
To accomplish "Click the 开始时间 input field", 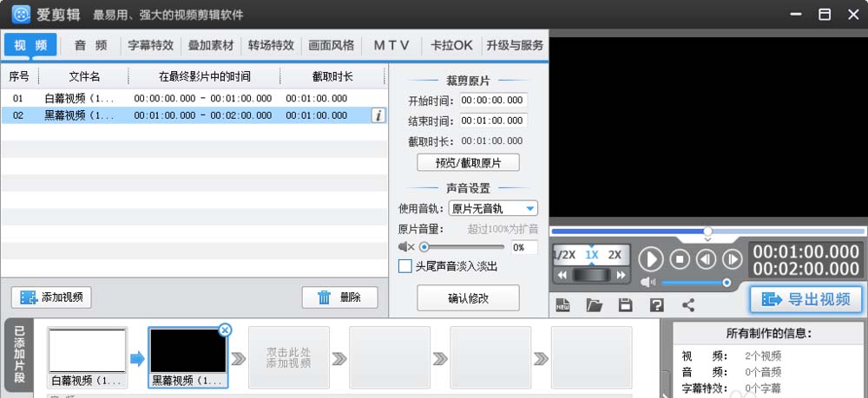I will pyautogui.click(x=493, y=100).
